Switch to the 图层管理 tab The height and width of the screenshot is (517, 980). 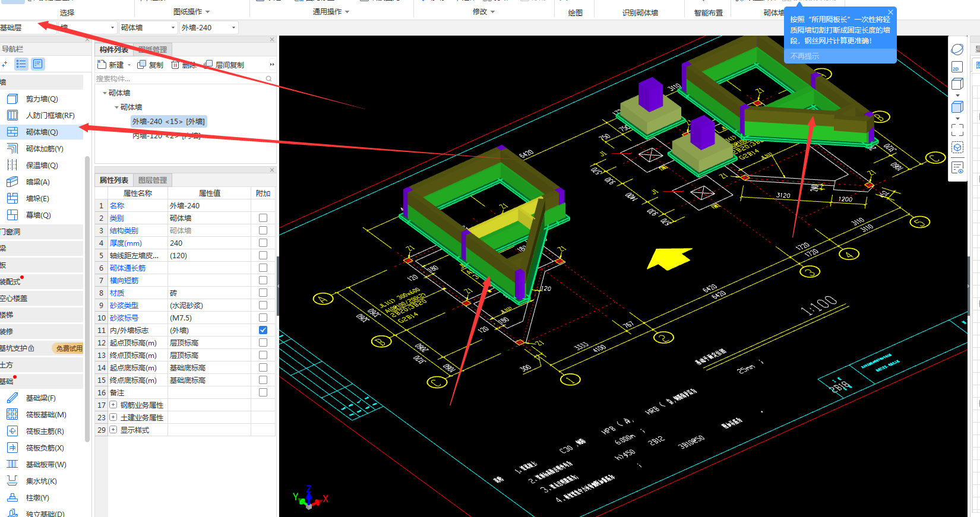pyautogui.click(x=153, y=180)
